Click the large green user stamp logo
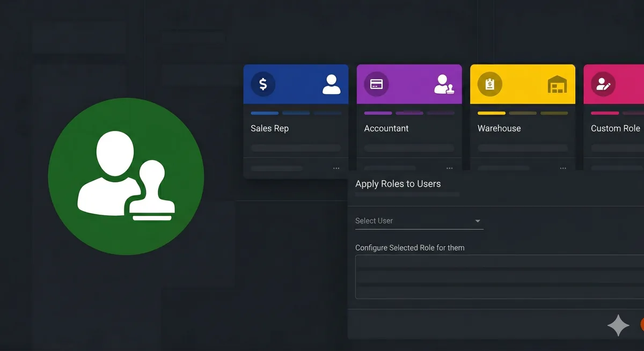644x351 pixels. 126,176
